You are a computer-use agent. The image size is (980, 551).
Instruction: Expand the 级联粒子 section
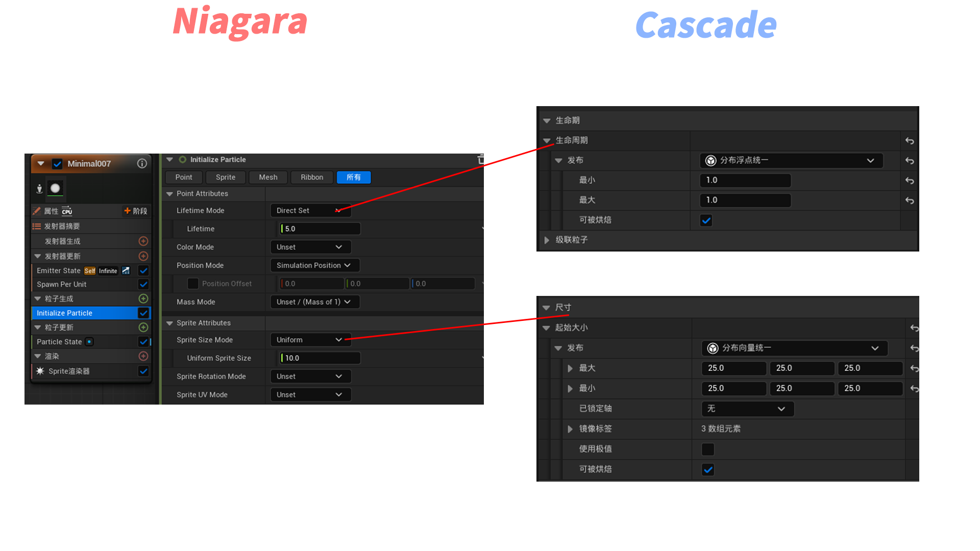pyautogui.click(x=547, y=240)
